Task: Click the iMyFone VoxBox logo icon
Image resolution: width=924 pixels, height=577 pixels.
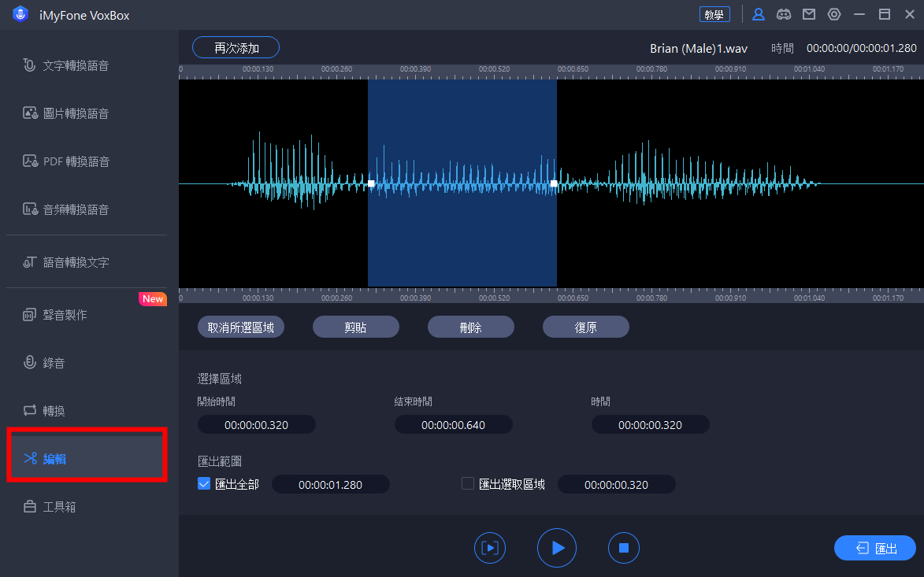Action: coord(20,14)
